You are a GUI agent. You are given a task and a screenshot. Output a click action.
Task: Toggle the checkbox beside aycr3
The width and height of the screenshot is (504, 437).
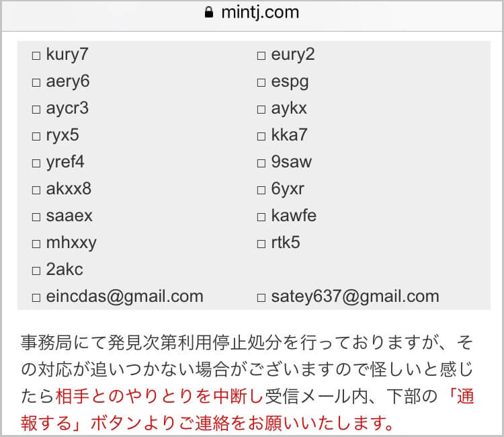36,109
